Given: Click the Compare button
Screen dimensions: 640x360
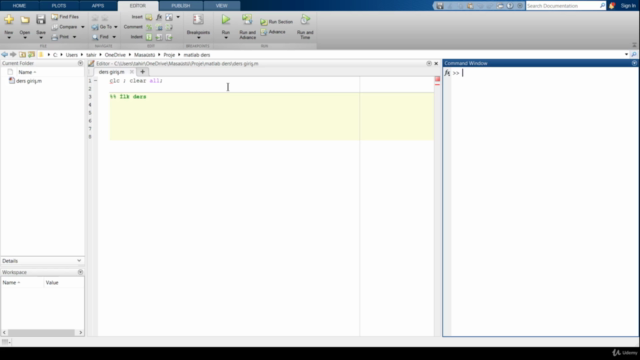Looking at the screenshot, I should [64, 27].
